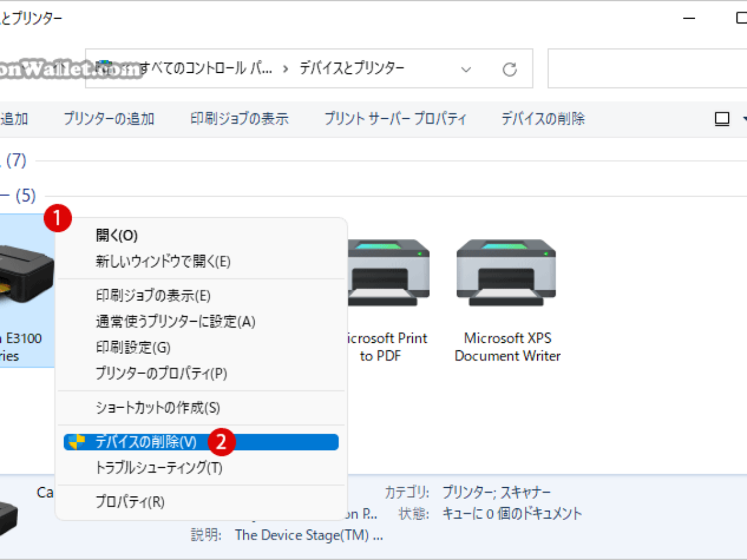The height and width of the screenshot is (560, 747).
Task: Click the refresh icon in the address bar
Action: coord(510,69)
